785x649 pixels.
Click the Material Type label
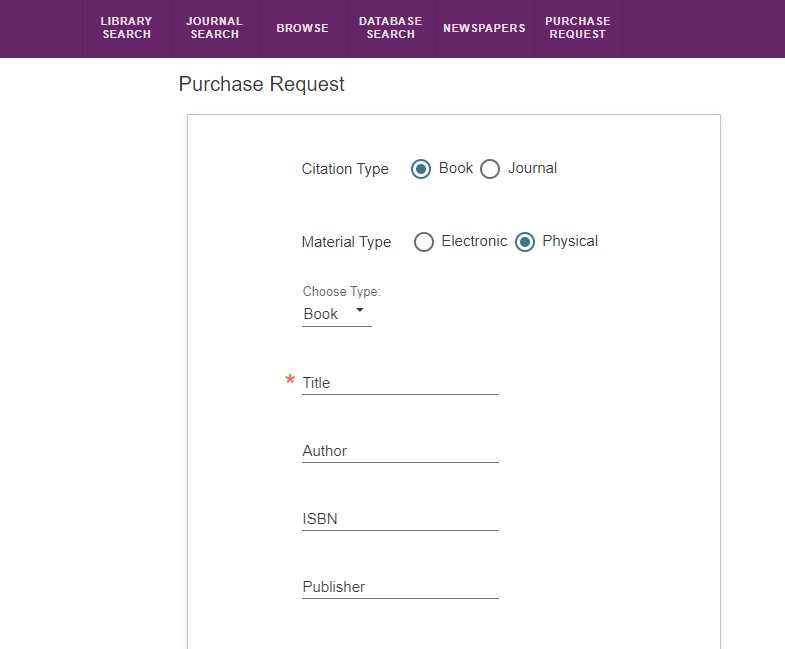coord(346,242)
